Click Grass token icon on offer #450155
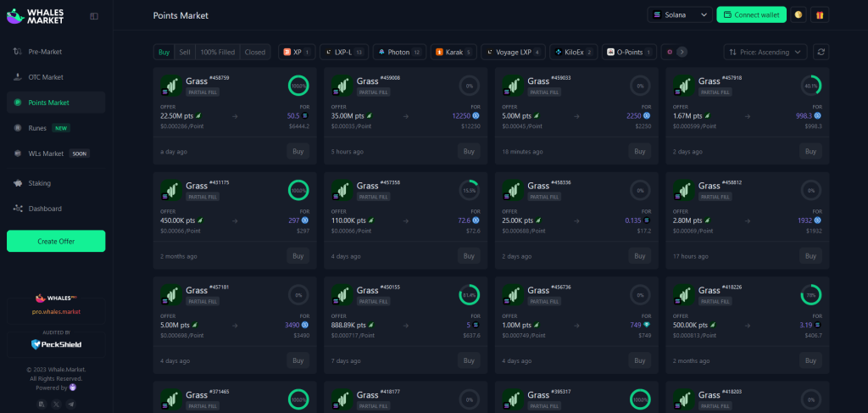Viewport: 868px width, 413px height. [x=342, y=294]
